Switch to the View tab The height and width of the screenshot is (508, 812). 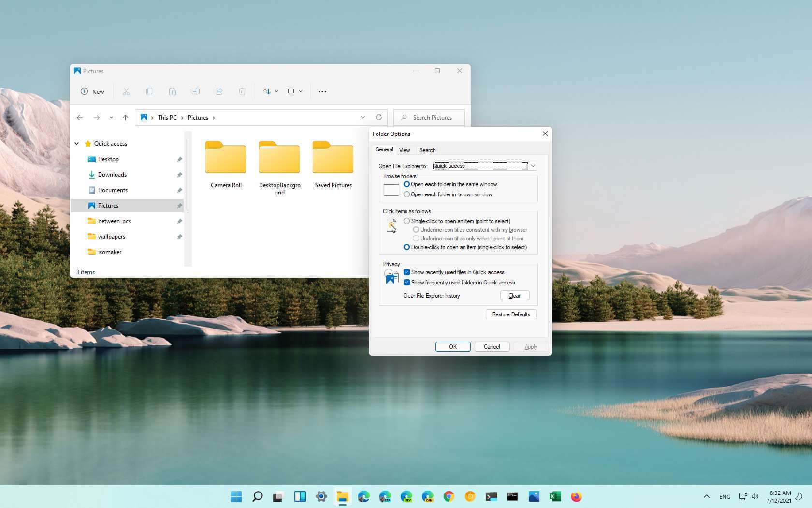pyautogui.click(x=405, y=150)
